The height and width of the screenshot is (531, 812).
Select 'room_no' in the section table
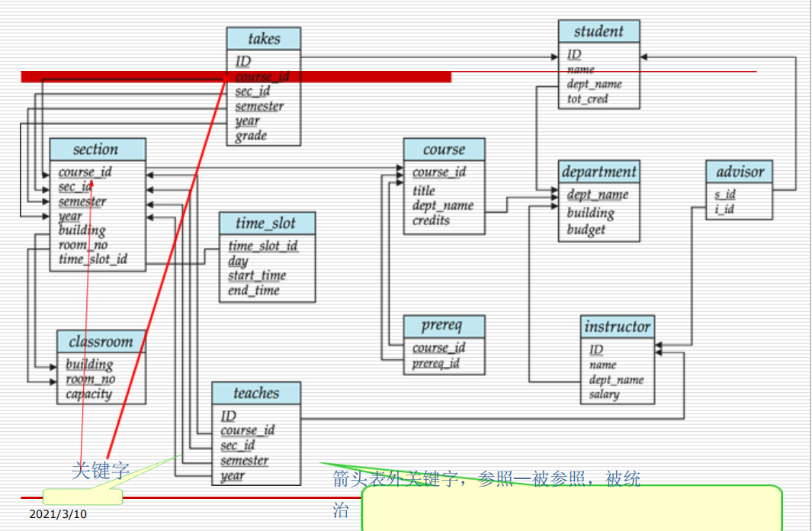(x=83, y=244)
